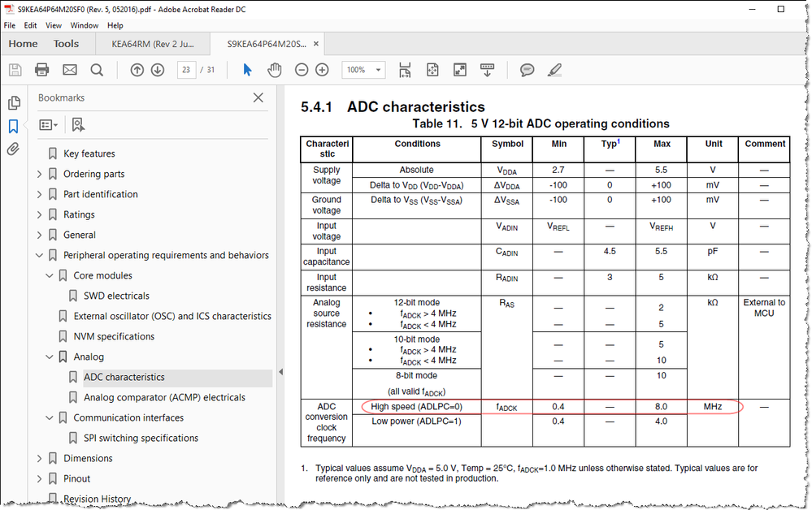Image resolution: width=812 pixels, height=510 pixels.
Task: Select SPI switching specifications bookmark
Action: coord(141,438)
